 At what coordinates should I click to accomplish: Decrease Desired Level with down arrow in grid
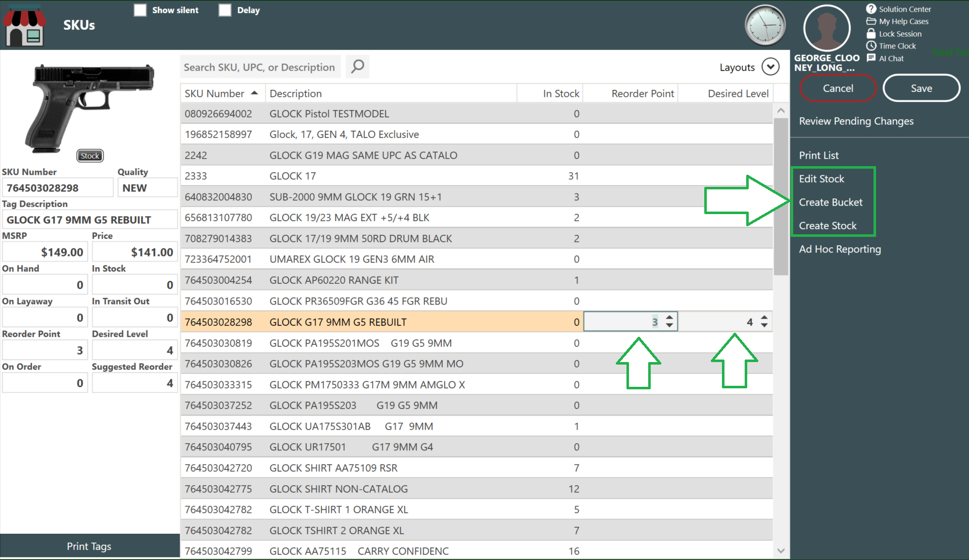tap(764, 325)
